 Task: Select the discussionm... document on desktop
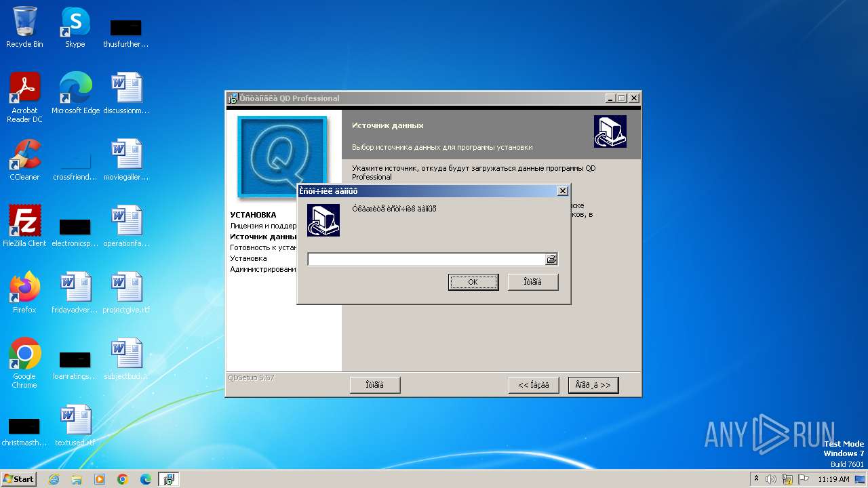coord(126,94)
